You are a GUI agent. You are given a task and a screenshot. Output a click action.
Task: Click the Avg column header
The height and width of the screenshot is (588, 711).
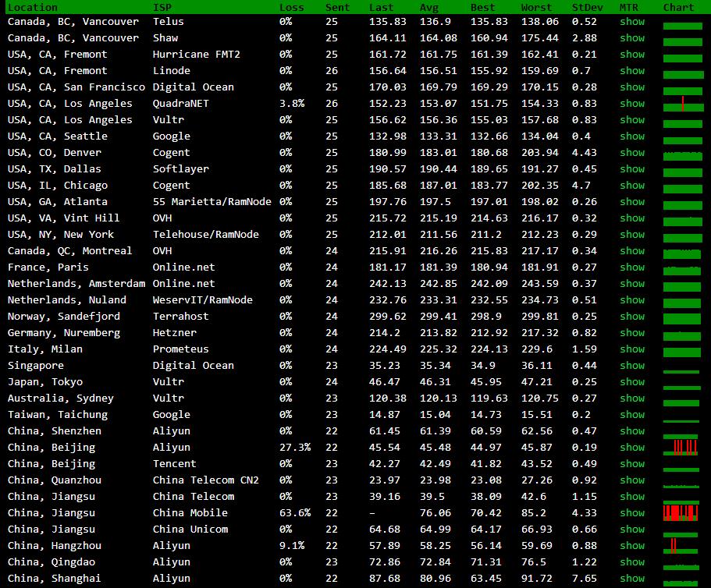coord(429,7)
